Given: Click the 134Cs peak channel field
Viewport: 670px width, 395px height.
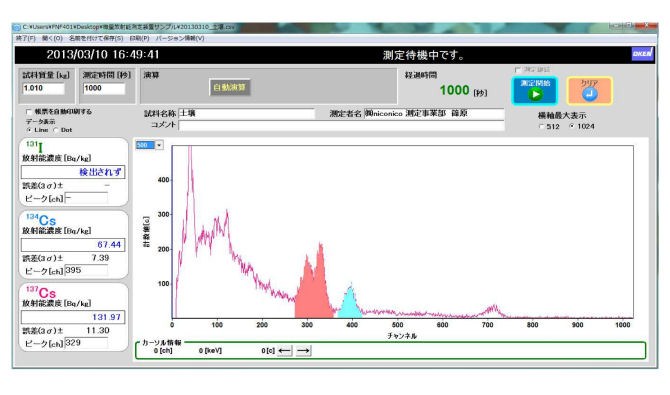Looking at the screenshot, I should coord(86,270).
